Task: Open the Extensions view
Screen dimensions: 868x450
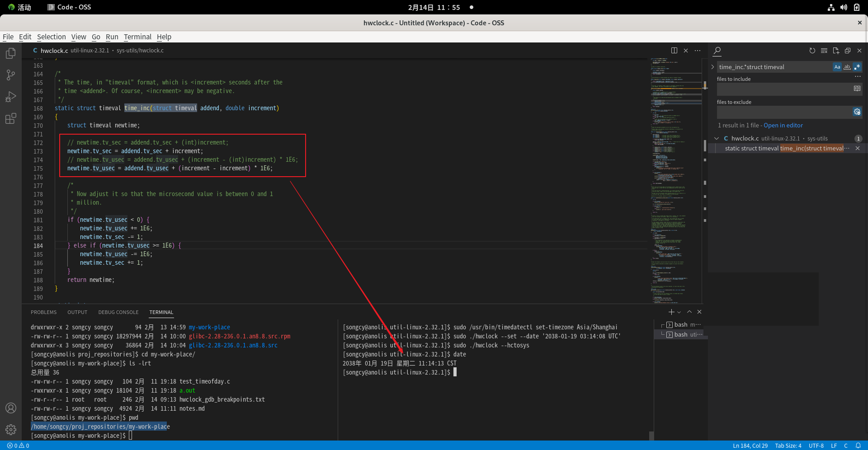Action: [x=11, y=119]
